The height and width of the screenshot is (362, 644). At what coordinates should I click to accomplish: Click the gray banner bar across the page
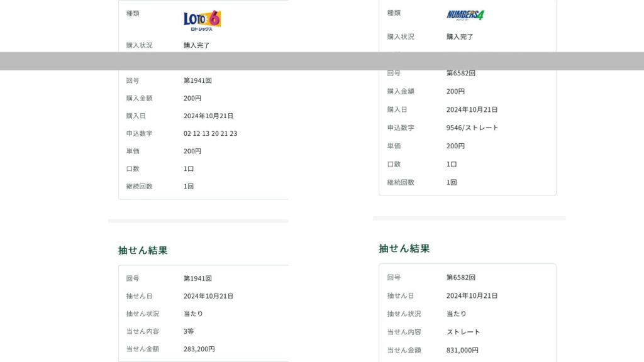[x=322, y=61]
